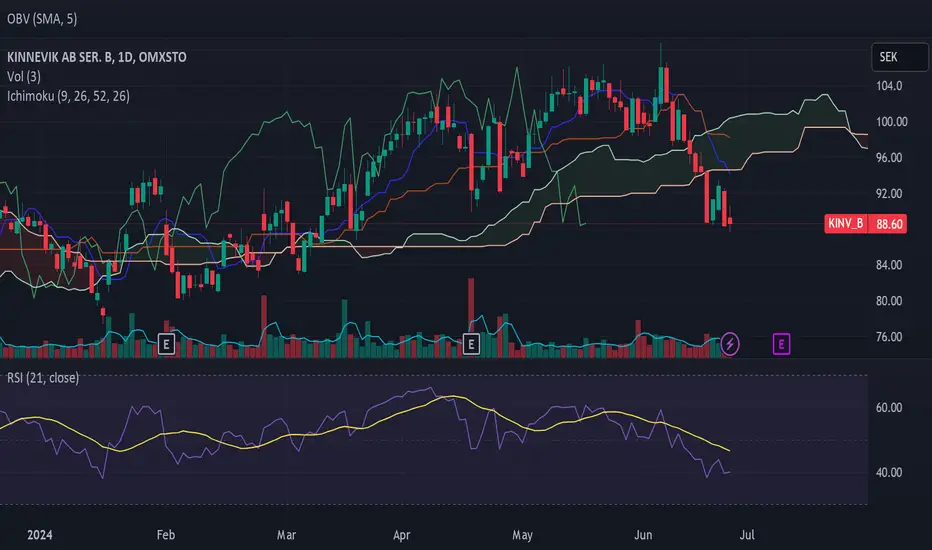Open the SEK currency selector

pos(899,57)
